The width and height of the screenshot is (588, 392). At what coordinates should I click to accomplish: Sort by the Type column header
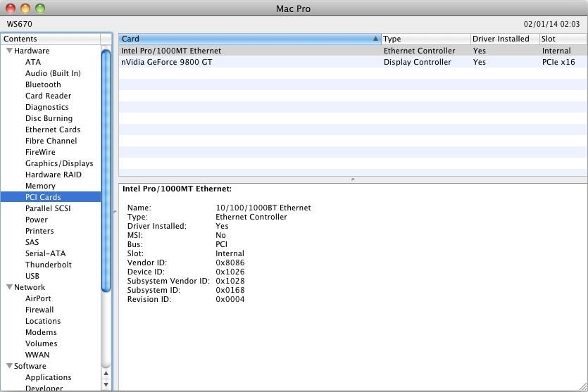(425, 39)
